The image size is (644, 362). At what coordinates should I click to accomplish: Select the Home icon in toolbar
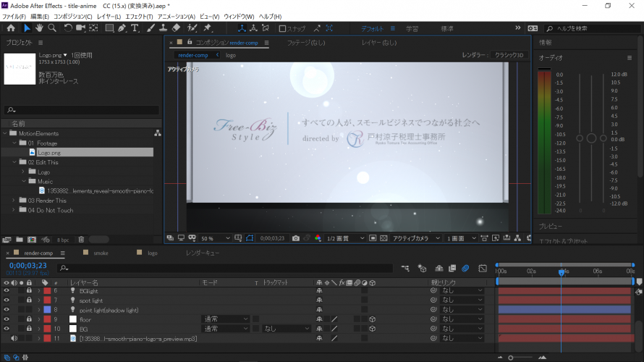tap(11, 28)
